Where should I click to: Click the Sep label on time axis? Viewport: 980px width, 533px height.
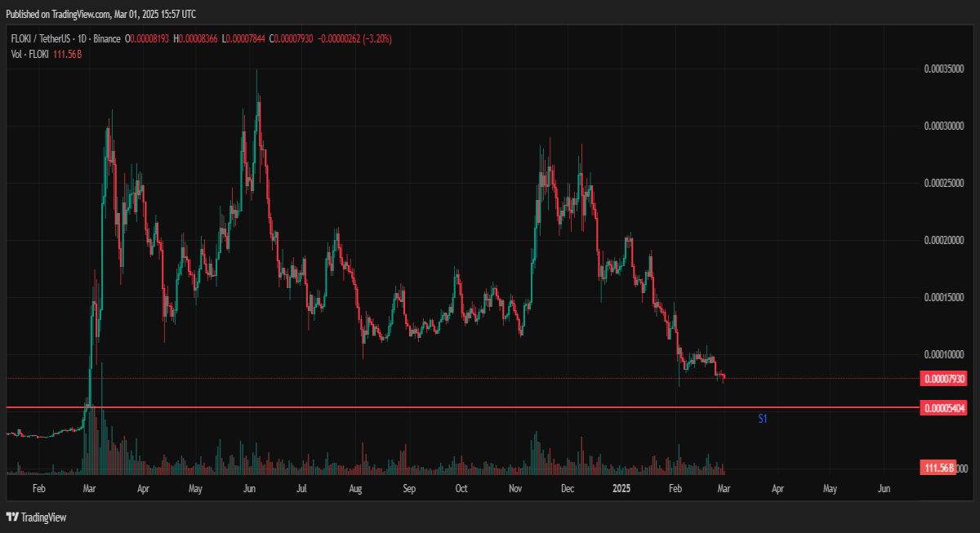click(409, 489)
